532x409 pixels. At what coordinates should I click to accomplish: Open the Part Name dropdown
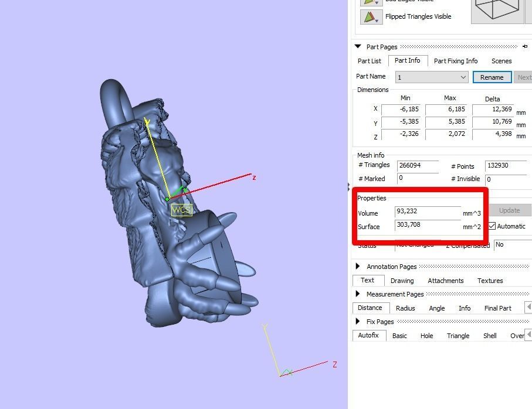coord(432,77)
